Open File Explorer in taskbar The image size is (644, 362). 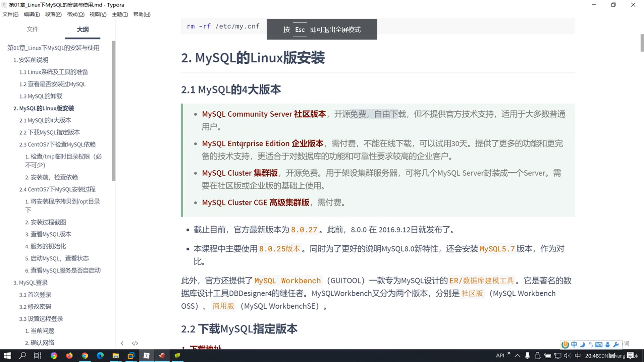(x=116, y=356)
